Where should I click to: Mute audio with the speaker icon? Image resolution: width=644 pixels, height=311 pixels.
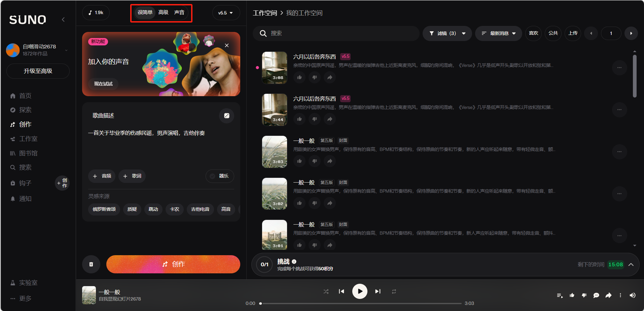(x=632, y=296)
